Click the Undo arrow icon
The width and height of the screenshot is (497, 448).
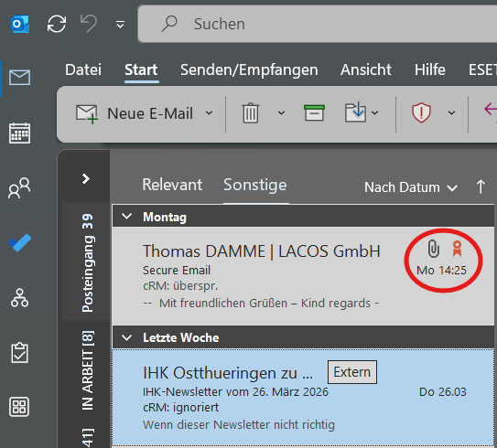coord(89,24)
